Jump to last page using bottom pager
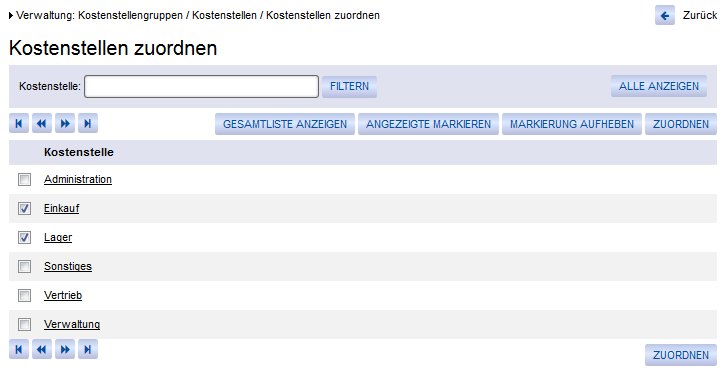Screen dimensions: 723x377 pyautogui.click(x=88, y=349)
